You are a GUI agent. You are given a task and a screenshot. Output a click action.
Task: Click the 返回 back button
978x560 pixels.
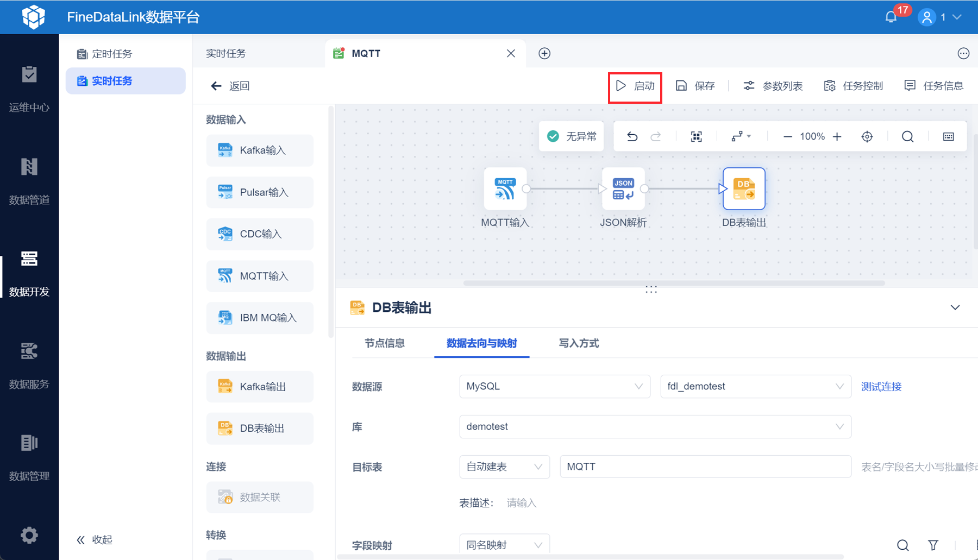[x=230, y=86]
